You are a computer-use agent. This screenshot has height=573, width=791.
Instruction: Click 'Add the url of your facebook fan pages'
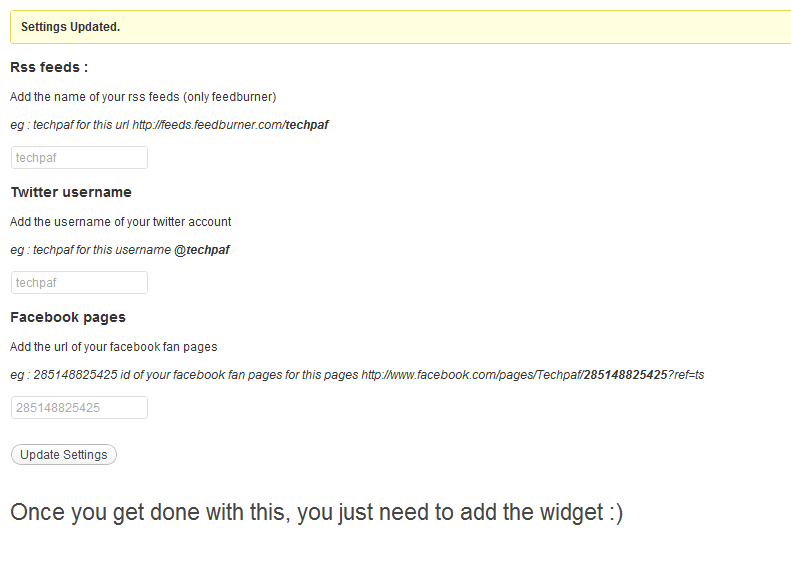pyautogui.click(x=114, y=347)
